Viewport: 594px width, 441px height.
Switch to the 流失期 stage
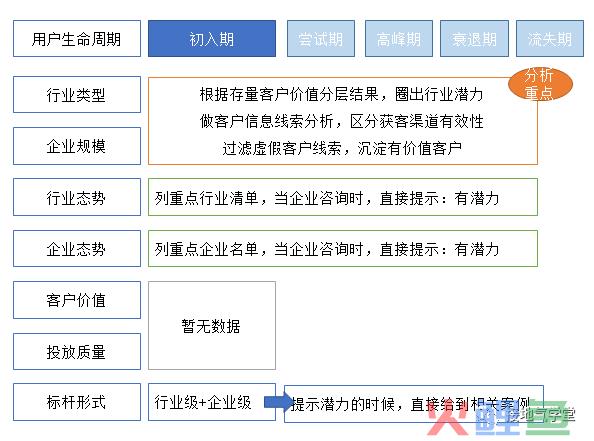550,39
